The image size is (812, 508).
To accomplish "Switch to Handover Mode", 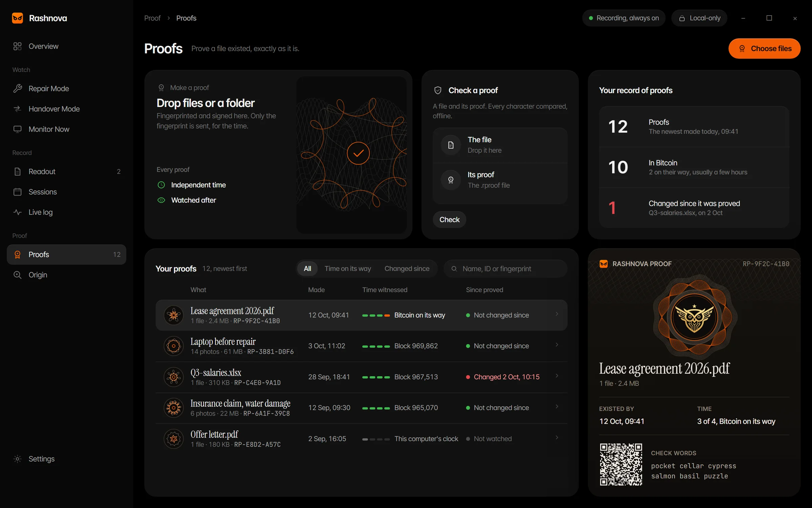I will tap(66, 109).
